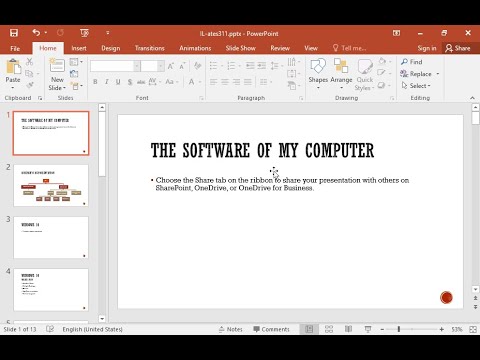Click Find in Editing group
This screenshot has height=360, width=480.
pyautogui.click(x=412, y=62)
